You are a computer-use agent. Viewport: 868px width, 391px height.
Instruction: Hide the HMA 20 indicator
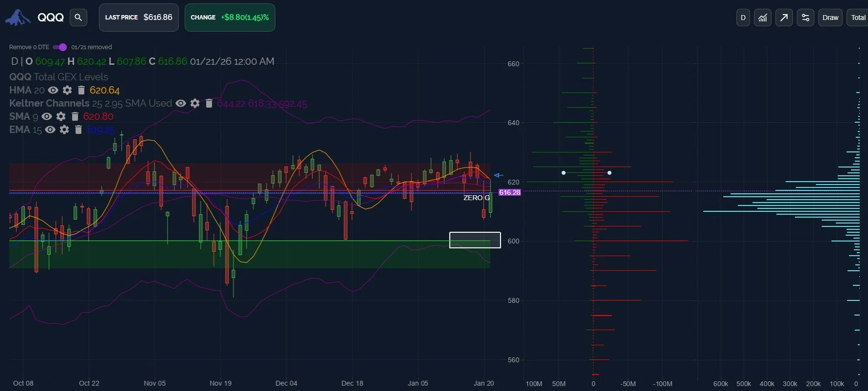(x=53, y=90)
